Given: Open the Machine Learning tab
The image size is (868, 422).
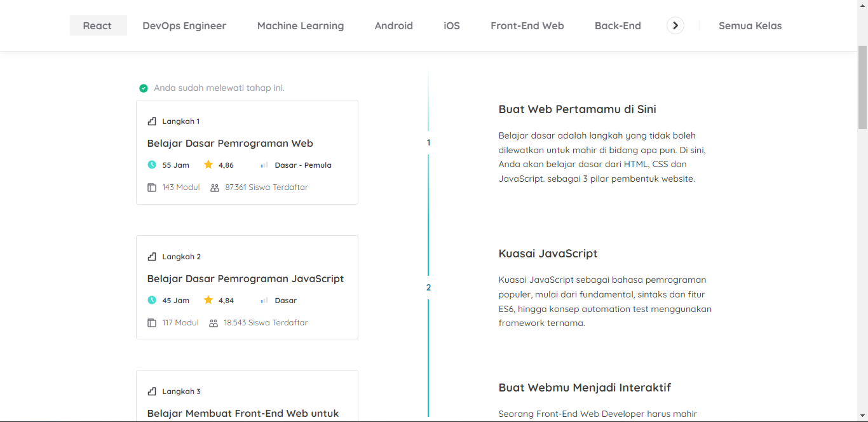Looking at the screenshot, I should click(x=301, y=26).
